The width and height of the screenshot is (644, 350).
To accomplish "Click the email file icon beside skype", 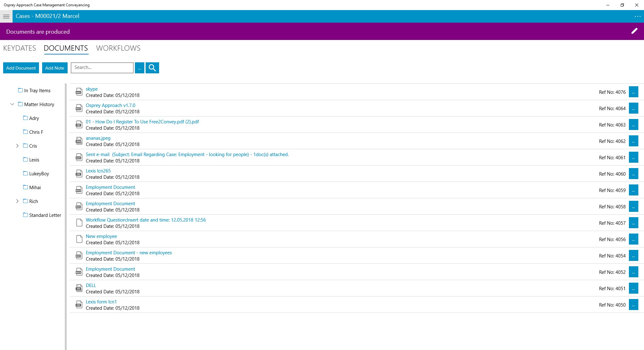I will (79, 92).
